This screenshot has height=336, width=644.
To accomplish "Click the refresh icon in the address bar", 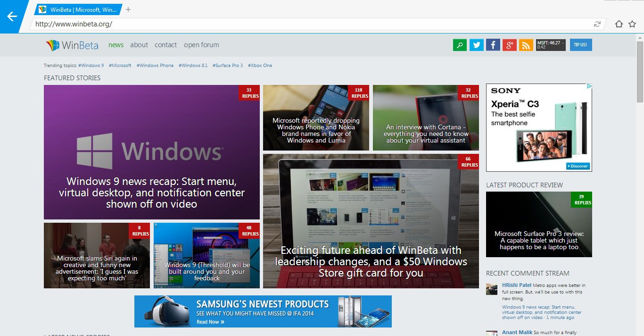I will (597, 24).
